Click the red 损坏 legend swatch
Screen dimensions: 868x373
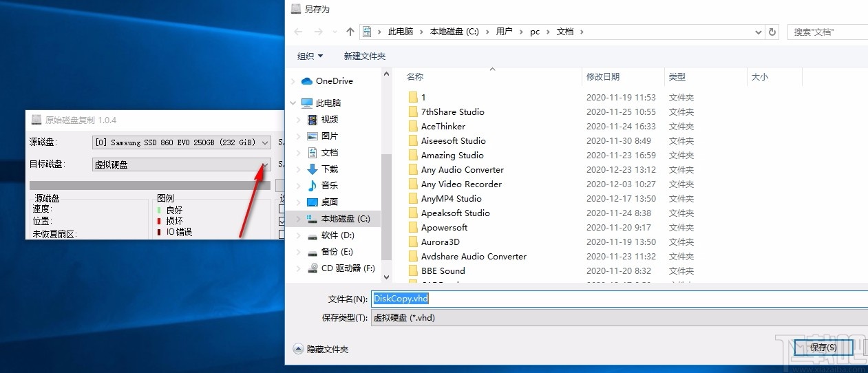pyautogui.click(x=159, y=221)
